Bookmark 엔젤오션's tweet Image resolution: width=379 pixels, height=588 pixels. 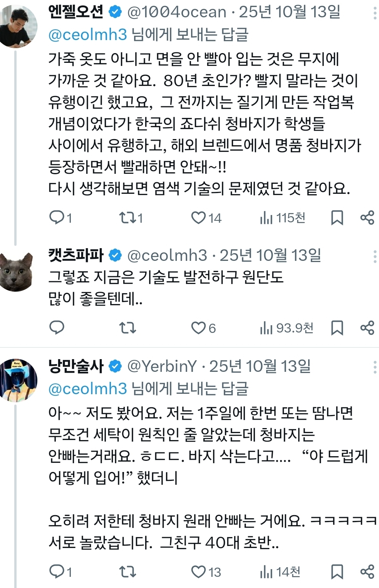point(337,218)
